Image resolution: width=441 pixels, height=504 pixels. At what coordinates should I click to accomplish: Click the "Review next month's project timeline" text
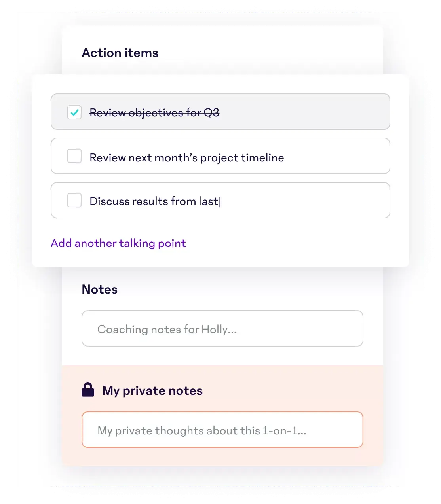[187, 158]
